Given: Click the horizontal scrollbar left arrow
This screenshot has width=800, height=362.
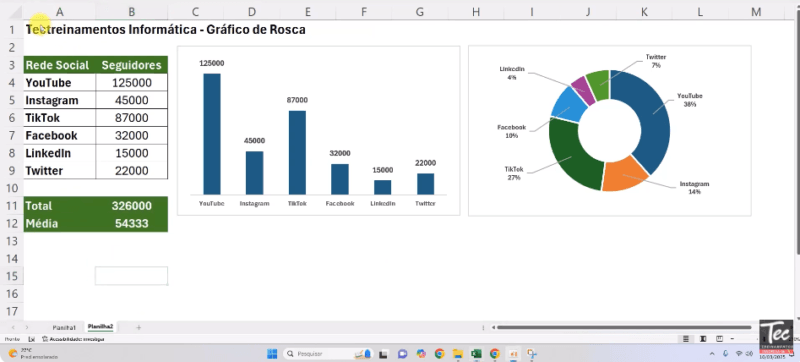Looking at the screenshot, I should 493,327.
